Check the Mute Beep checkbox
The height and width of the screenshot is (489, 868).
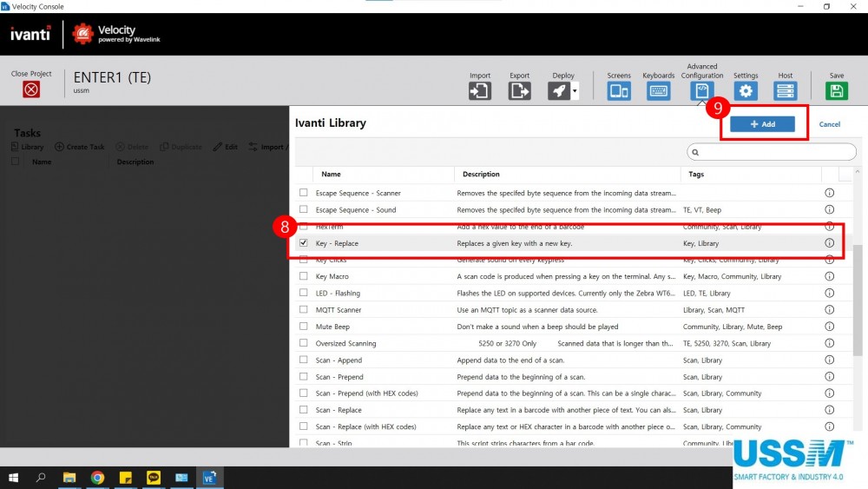coord(303,327)
